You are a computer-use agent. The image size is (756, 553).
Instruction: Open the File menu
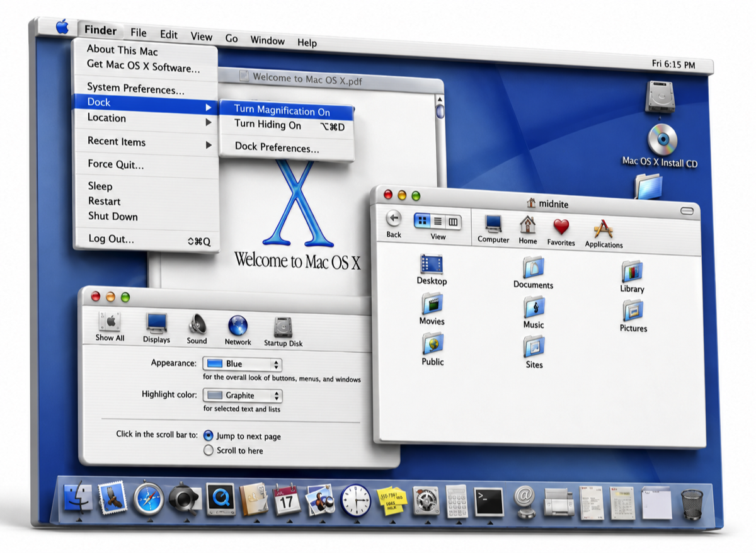click(139, 33)
